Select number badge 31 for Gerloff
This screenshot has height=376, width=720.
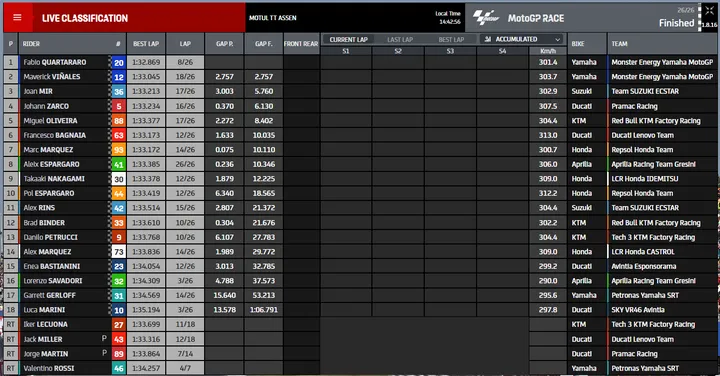click(119, 296)
